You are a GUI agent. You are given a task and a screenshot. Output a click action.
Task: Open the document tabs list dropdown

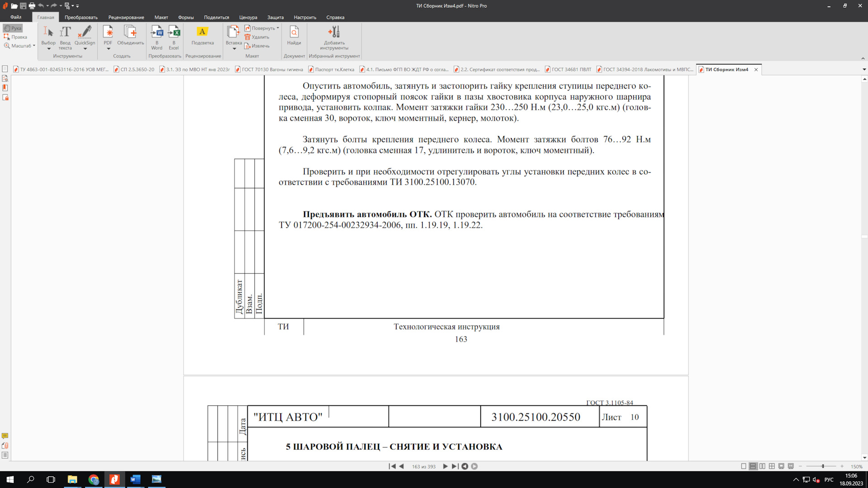(x=864, y=70)
